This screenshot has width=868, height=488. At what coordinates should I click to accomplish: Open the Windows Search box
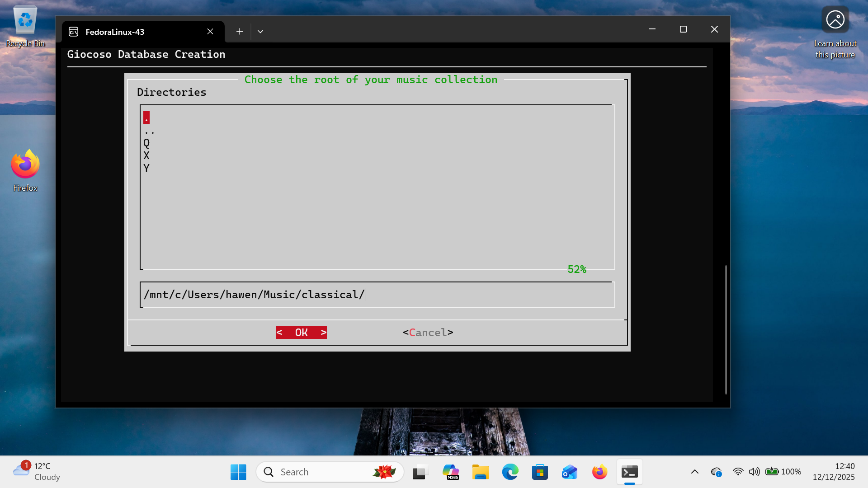pos(330,471)
